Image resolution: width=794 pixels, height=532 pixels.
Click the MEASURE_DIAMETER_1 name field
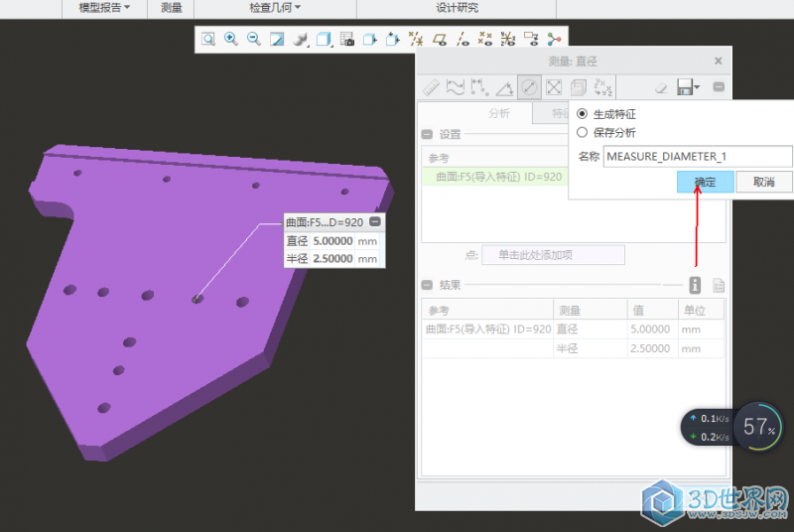[697, 156]
